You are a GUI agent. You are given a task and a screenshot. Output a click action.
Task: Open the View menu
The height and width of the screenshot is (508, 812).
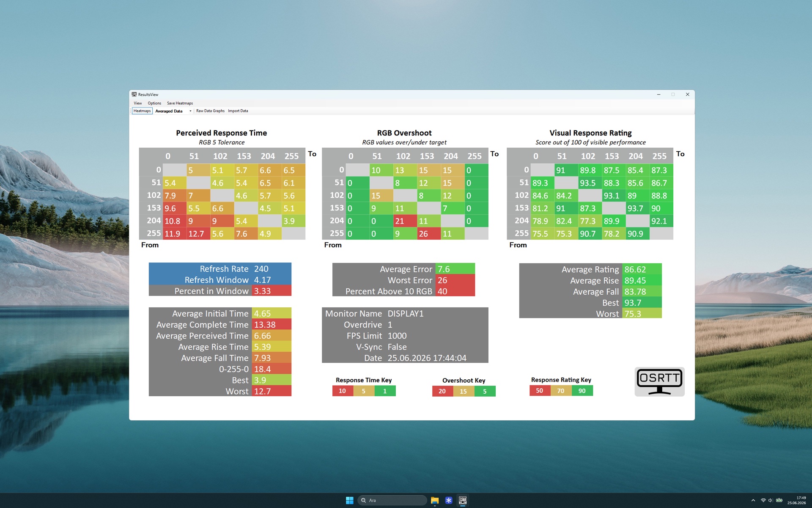pyautogui.click(x=138, y=103)
